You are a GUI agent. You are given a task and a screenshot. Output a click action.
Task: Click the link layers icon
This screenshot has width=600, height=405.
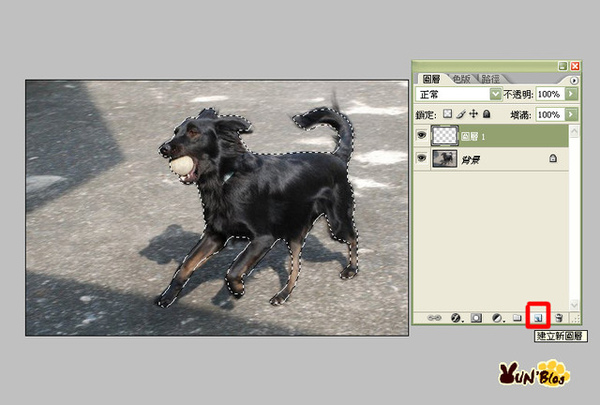pos(434,318)
